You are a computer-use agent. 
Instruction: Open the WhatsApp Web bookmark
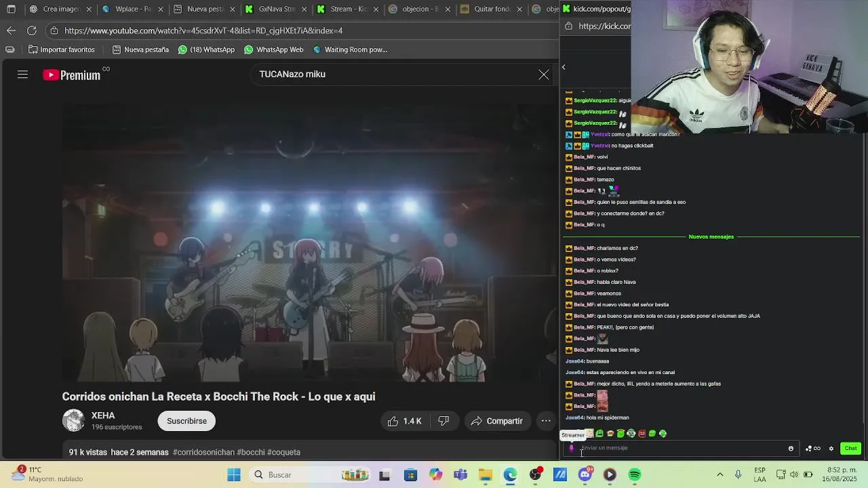(273, 49)
